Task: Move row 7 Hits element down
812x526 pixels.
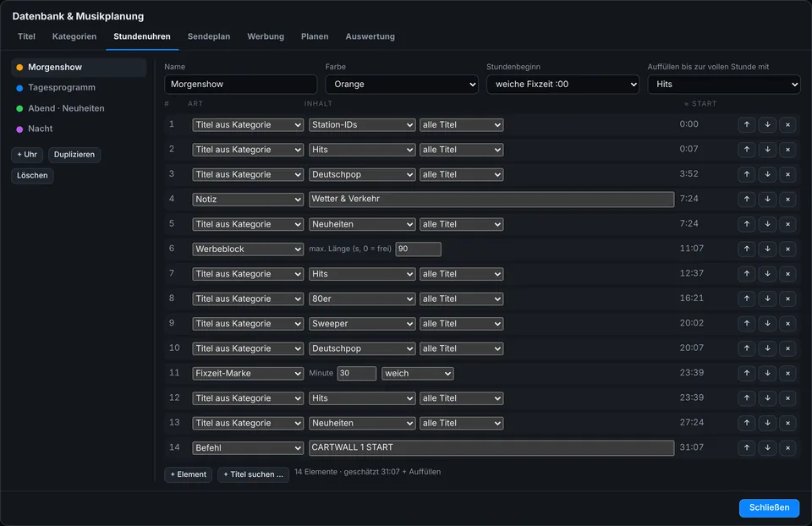Action: [767, 273]
